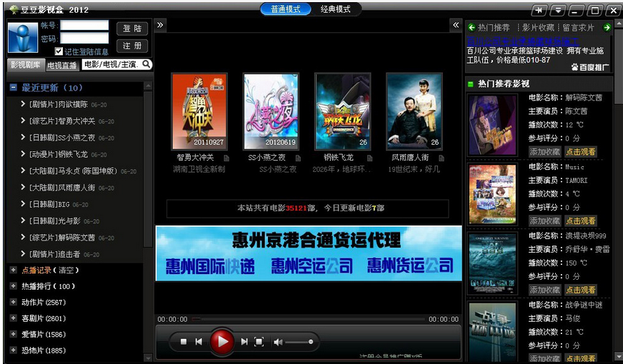Expand [剧情片]肉欲横陈 entry arrow
Viewport: 623px width, 364px height.
(23, 104)
